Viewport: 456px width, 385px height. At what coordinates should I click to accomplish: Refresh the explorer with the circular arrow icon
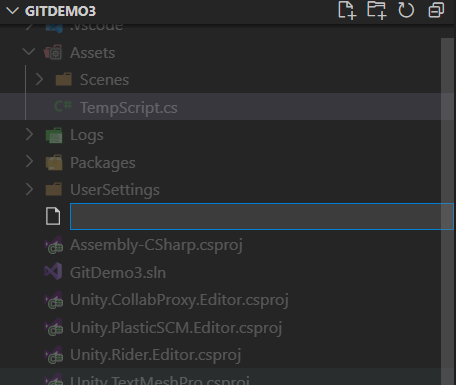(406, 10)
